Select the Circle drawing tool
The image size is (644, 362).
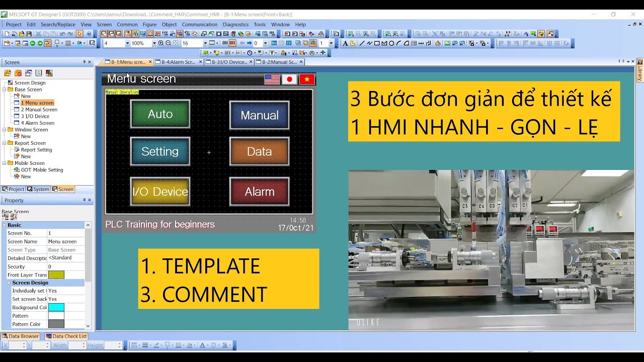pos(391,43)
